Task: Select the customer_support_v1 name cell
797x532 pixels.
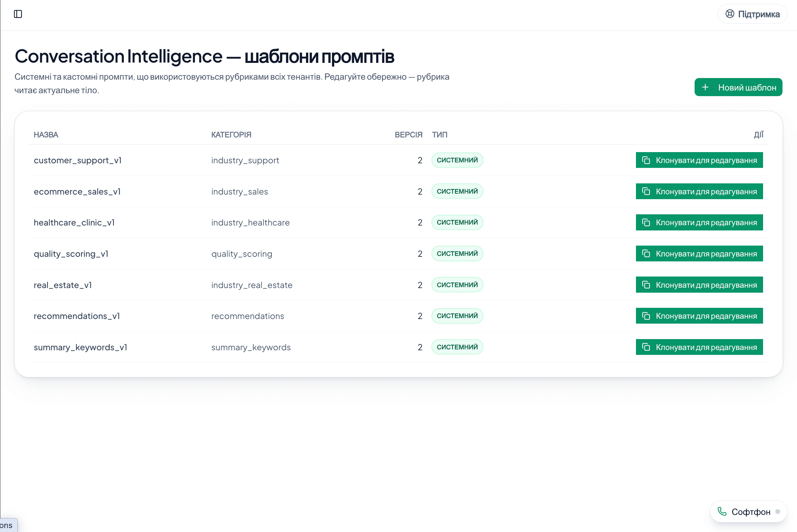Action: 78,160
